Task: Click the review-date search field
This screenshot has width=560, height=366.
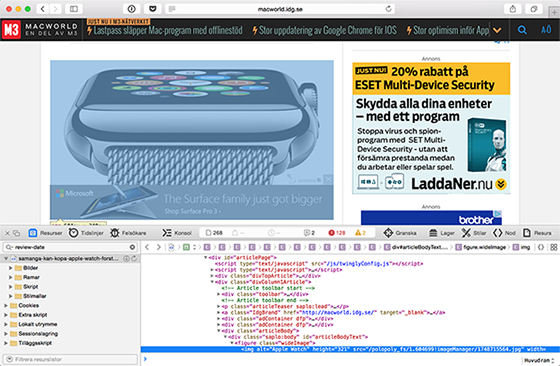Action: [70, 247]
